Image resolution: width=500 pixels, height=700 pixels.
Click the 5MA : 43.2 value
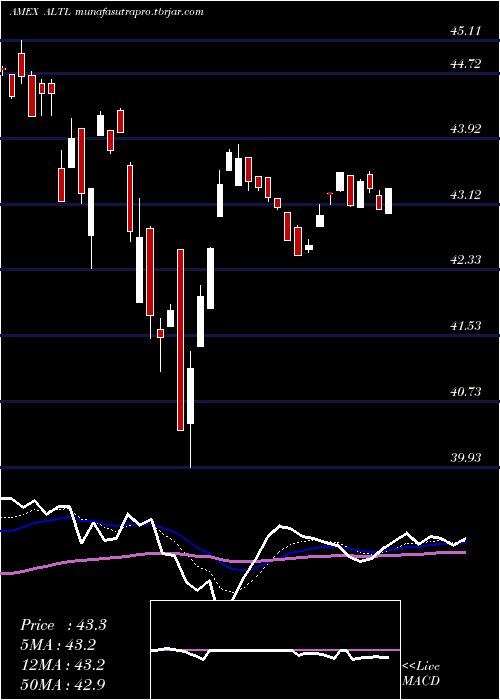point(59,645)
